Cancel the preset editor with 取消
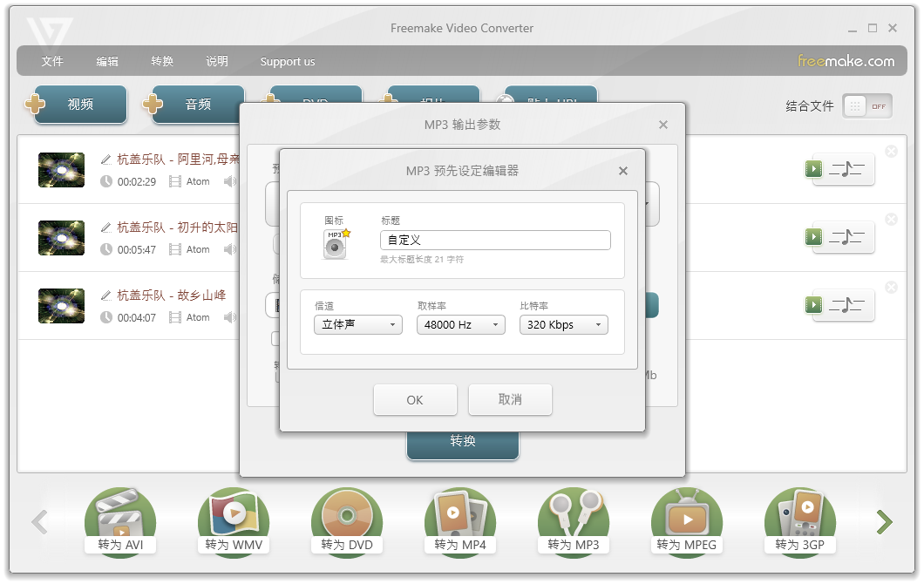The width and height of the screenshot is (924, 584). (510, 399)
